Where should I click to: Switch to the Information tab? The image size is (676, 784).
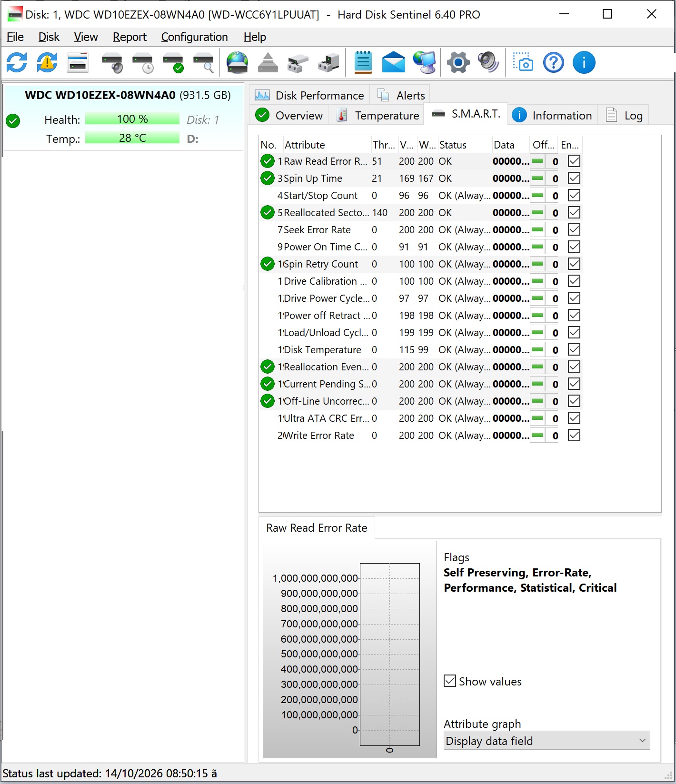(x=553, y=116)
